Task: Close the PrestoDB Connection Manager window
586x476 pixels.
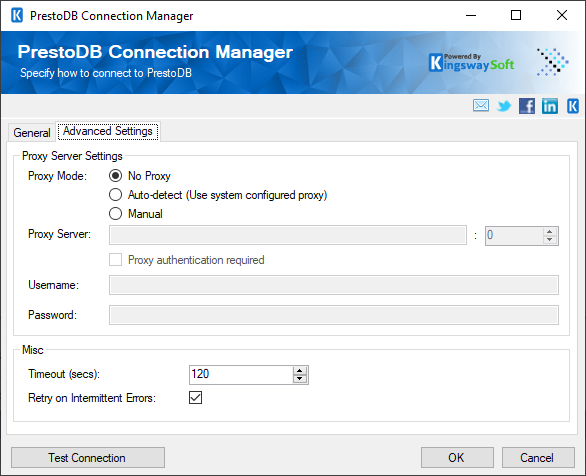Action: coord(562,16)
